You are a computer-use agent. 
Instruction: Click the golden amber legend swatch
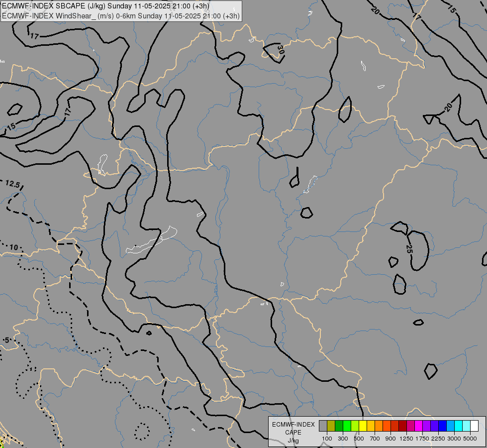(371, 426)
